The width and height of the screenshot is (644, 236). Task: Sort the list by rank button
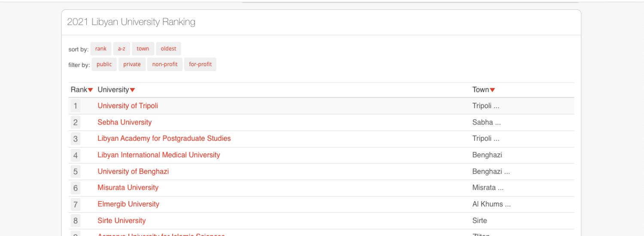(101, 48)
